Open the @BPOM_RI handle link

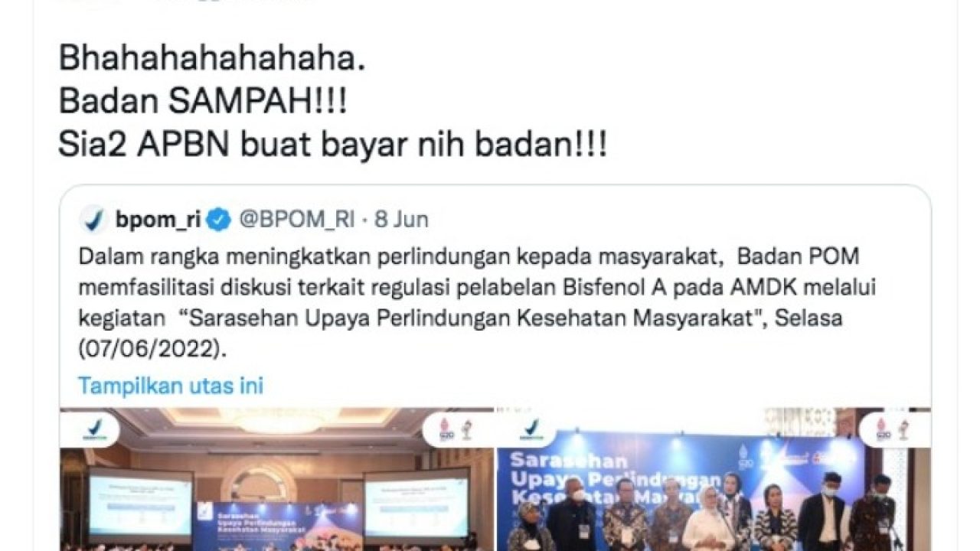tap(297, 220)
